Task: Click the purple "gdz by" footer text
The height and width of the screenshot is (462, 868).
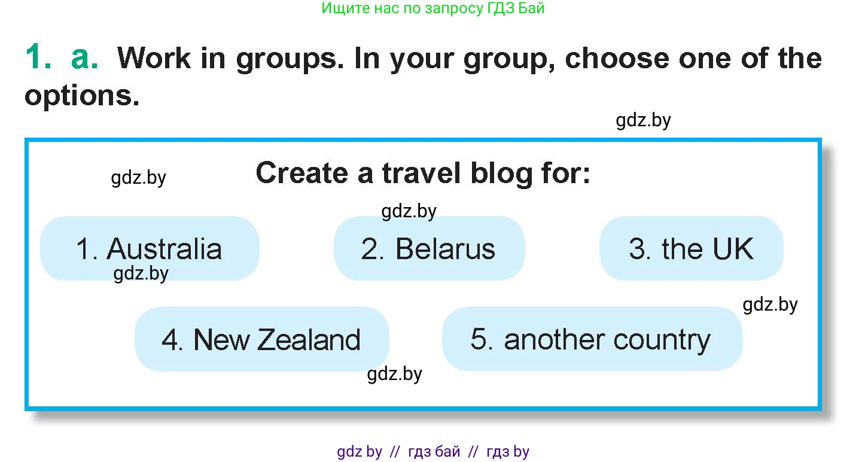Action: pos(360,452)
